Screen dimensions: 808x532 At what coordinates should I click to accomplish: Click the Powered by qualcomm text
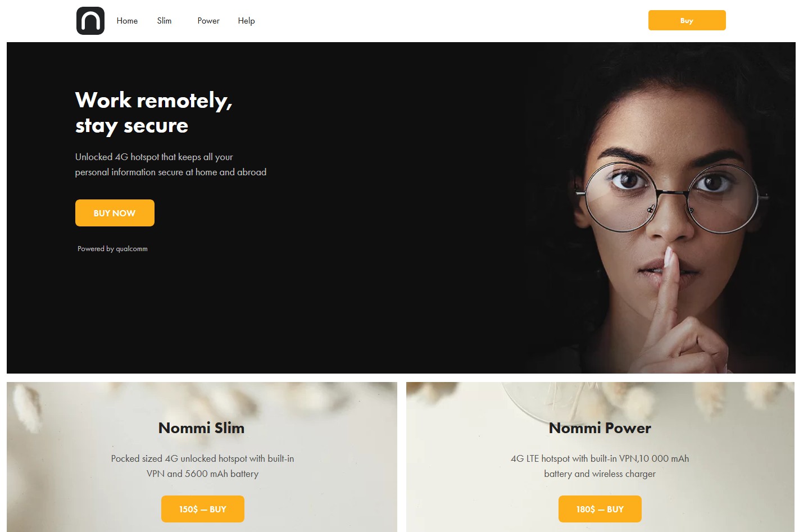tap(112, 248)
